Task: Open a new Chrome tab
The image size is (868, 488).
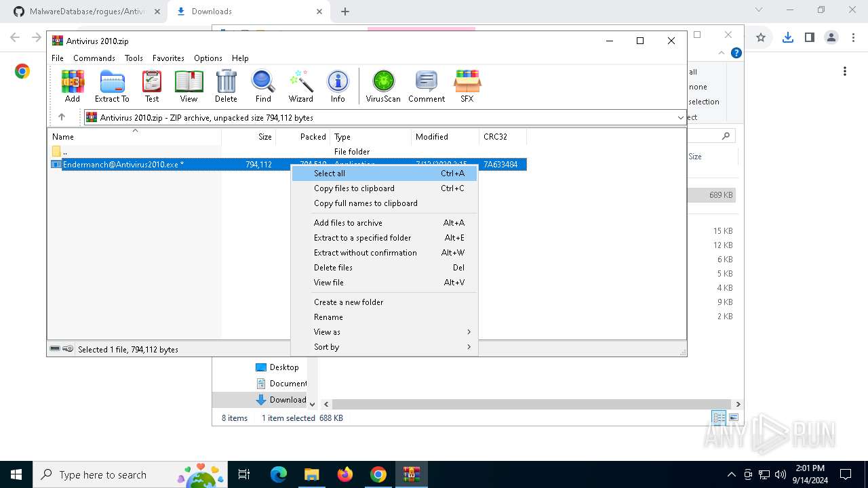Action: point(345,12)
